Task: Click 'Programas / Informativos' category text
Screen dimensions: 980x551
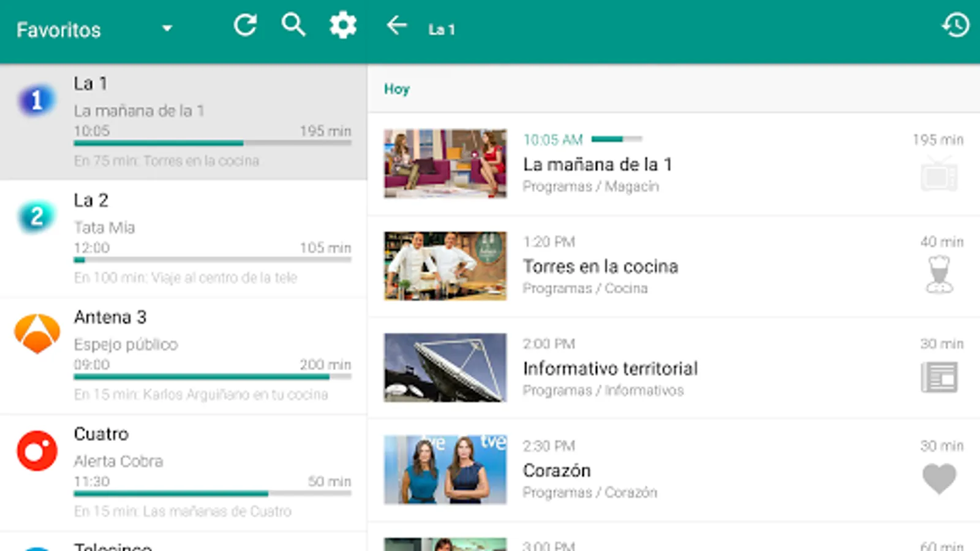Action: (603, 391)
